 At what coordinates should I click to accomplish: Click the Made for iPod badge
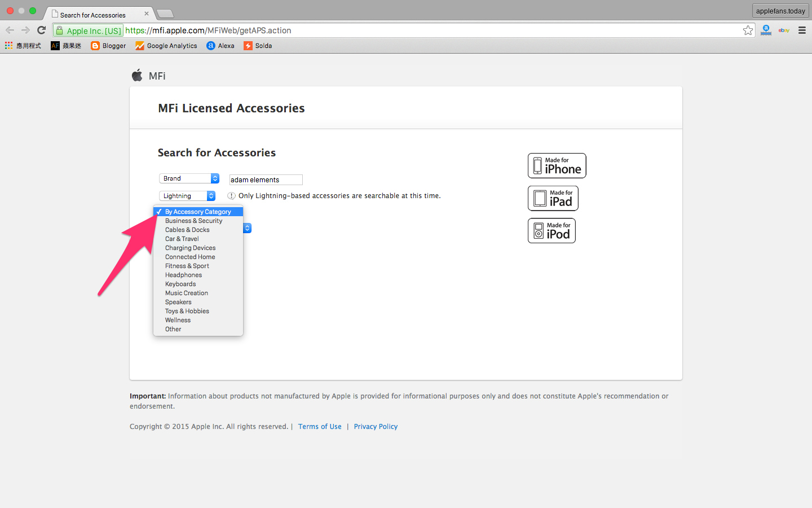[551, 230]
